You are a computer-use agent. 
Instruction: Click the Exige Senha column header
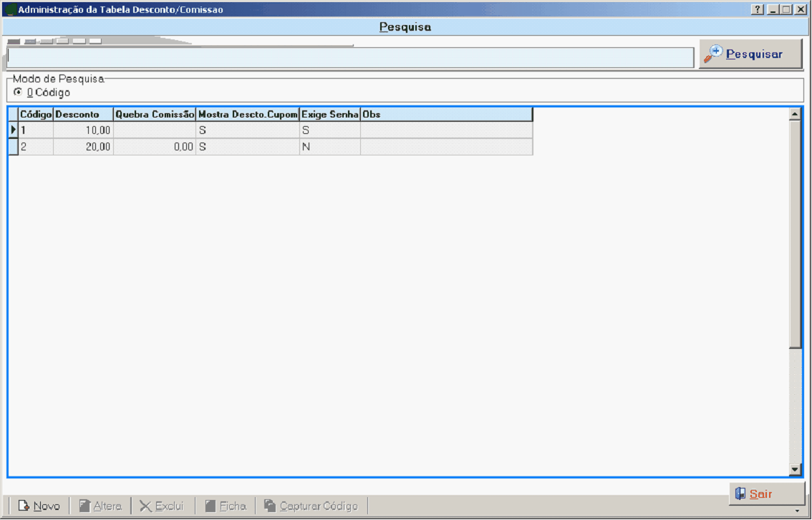(329, 115)
